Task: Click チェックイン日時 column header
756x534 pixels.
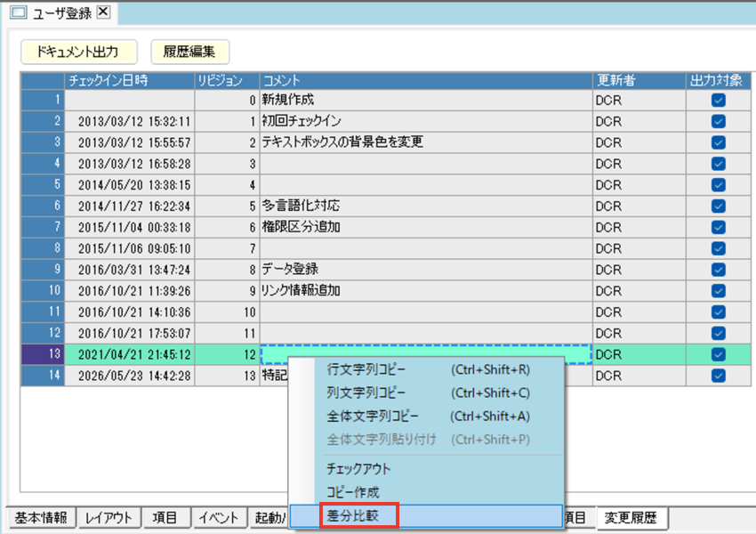Action: [130, 81]
